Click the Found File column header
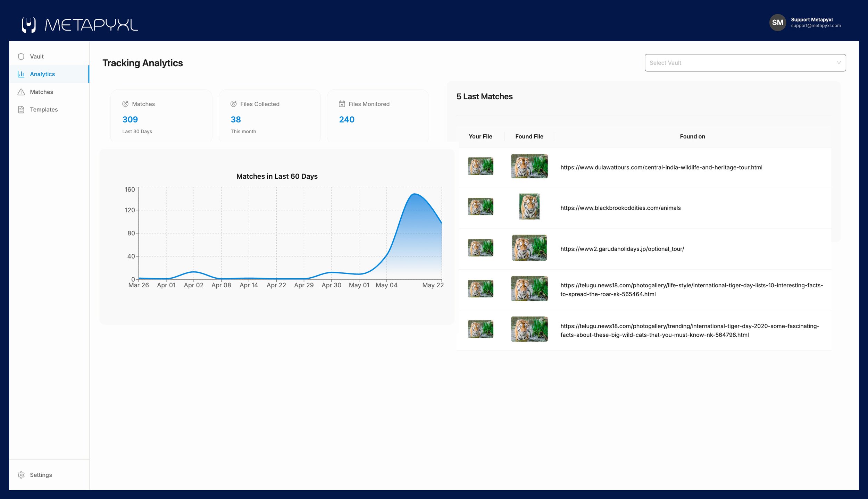Screen dimensions: 868x499 529,136
